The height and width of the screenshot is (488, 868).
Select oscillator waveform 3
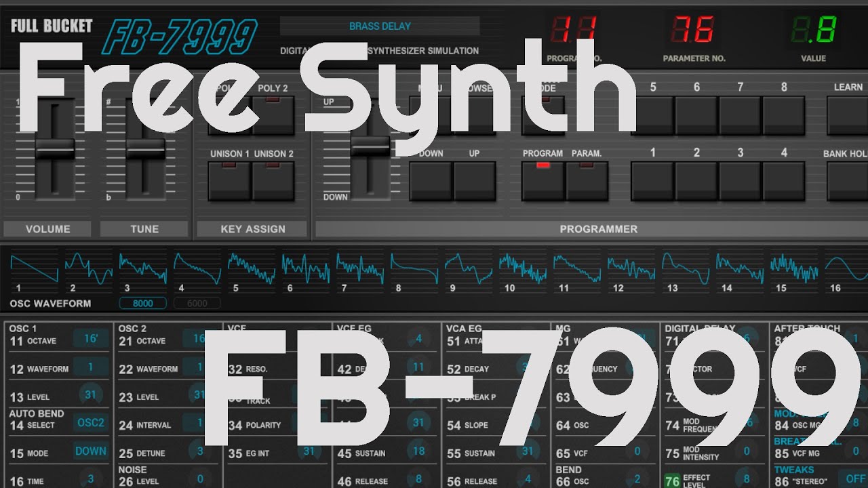(x=142, y=270)
